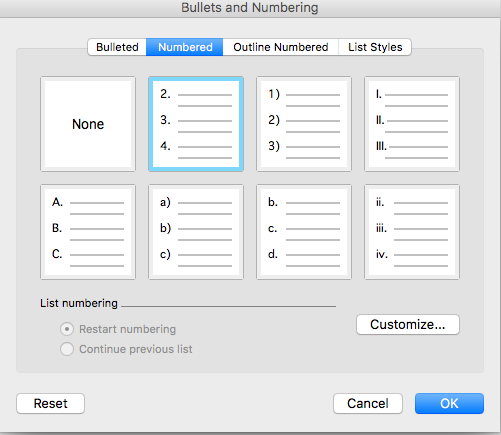Open the Outline Numbered tab
The image size is (501, 435).
click(x=281, y=47)
